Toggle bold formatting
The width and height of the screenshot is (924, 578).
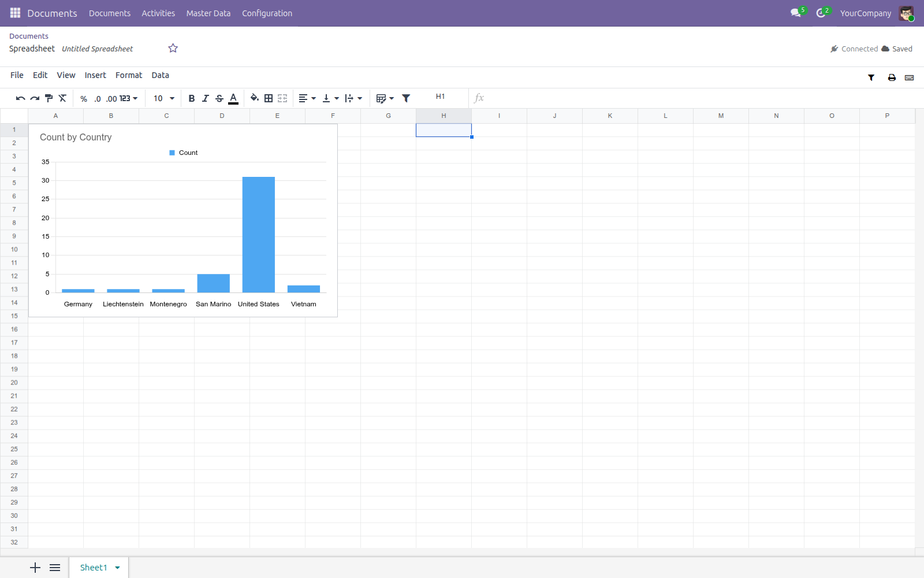pyautogui.click(x=192, y=99)
